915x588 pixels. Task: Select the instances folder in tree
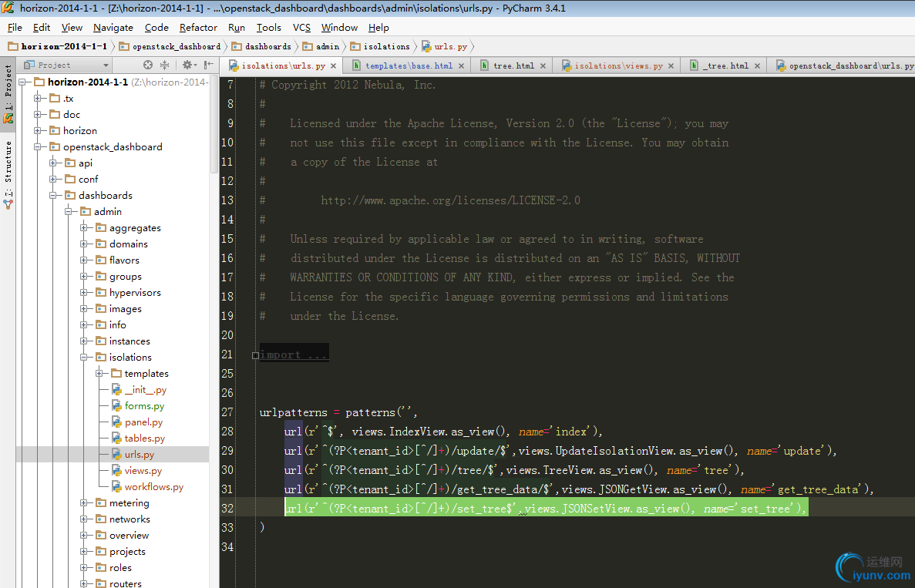click(130, 341)
